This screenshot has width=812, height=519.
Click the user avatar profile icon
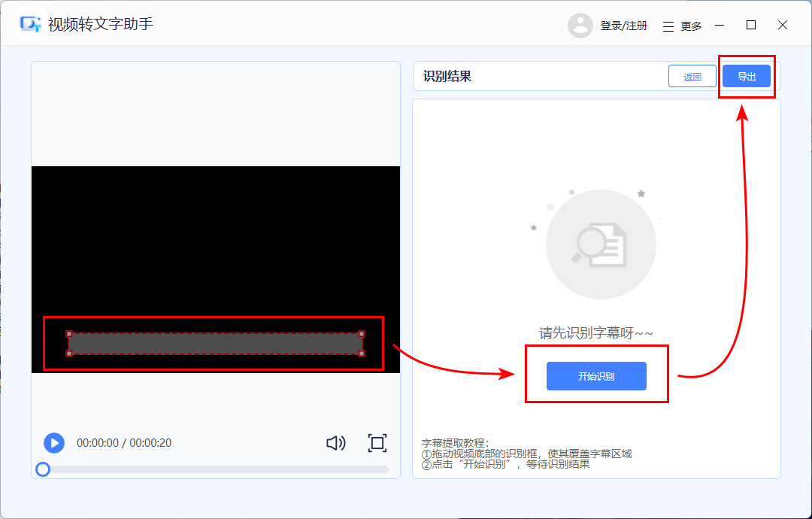coord(580,25)
